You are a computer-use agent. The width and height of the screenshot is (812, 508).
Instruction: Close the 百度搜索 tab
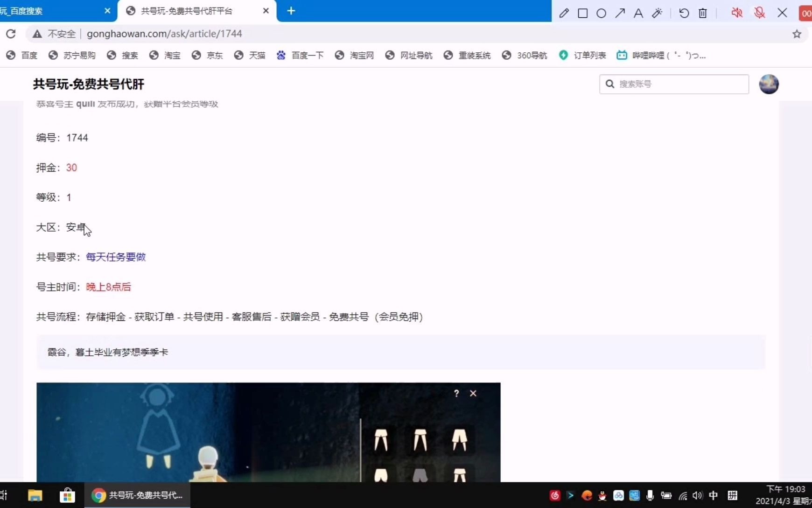point(107,11)
